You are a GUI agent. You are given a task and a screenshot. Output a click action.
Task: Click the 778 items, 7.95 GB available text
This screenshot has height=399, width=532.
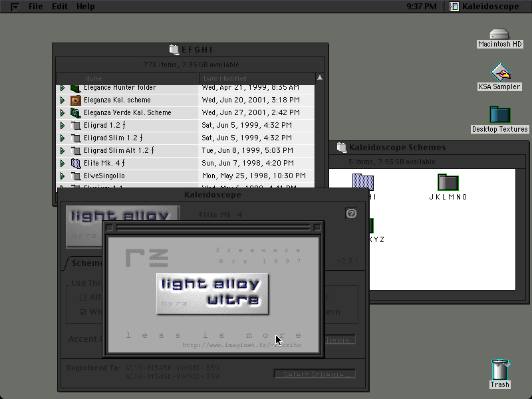click(191, 65)
